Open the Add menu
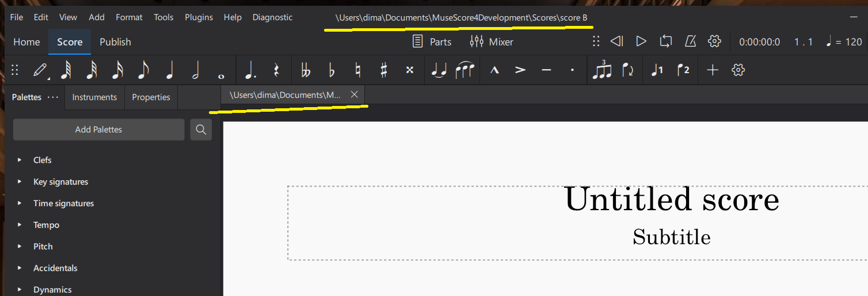868x296 pixels. tap(97, 17)
